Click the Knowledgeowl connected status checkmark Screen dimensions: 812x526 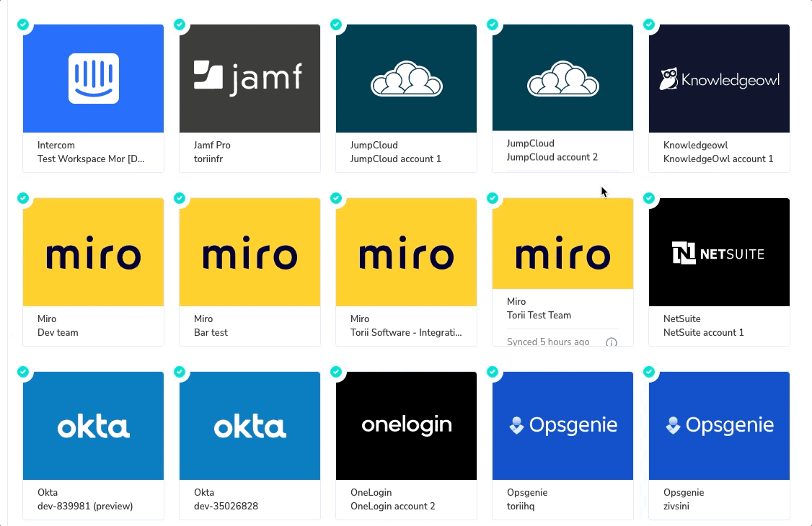(x=649, y=24)
